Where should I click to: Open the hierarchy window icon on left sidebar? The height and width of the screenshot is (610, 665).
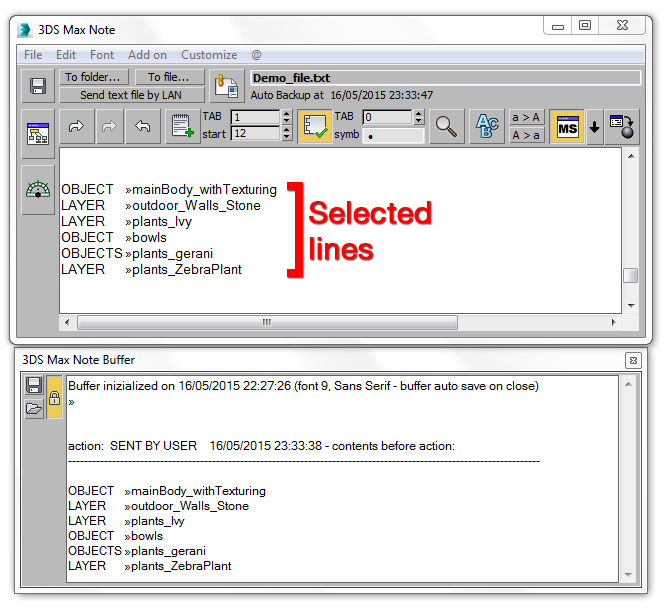[x=38, y=134]
